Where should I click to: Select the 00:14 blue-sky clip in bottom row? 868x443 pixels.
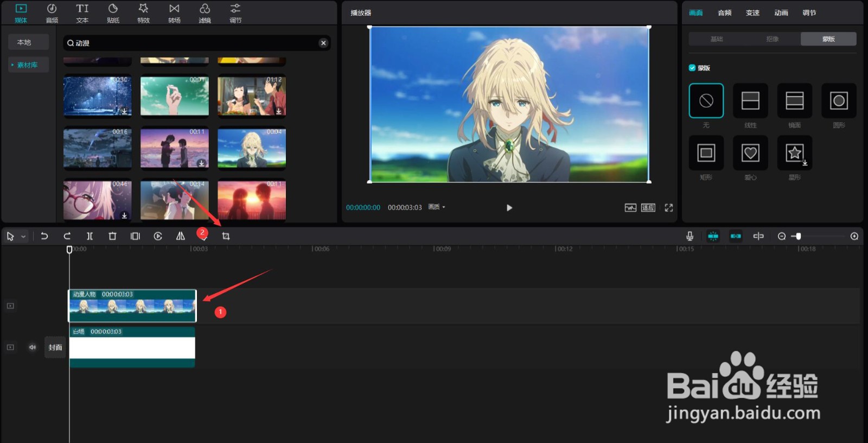174,200
